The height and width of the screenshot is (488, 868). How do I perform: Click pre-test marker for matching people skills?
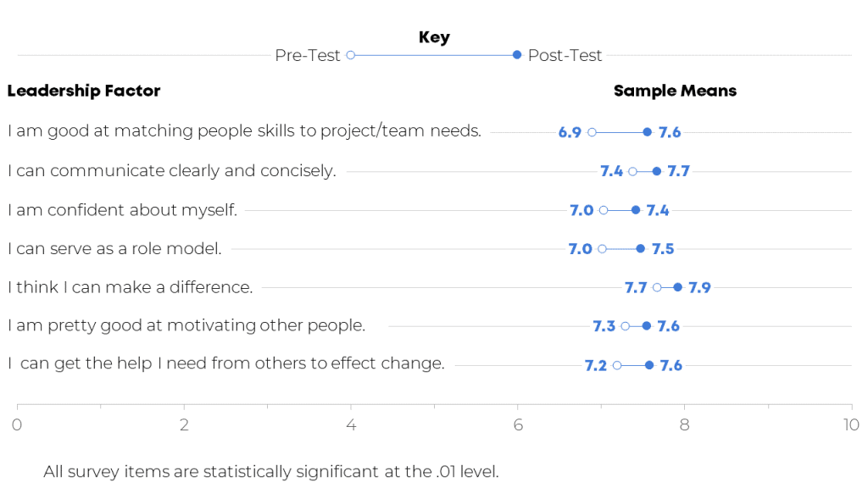coord(592,132)
